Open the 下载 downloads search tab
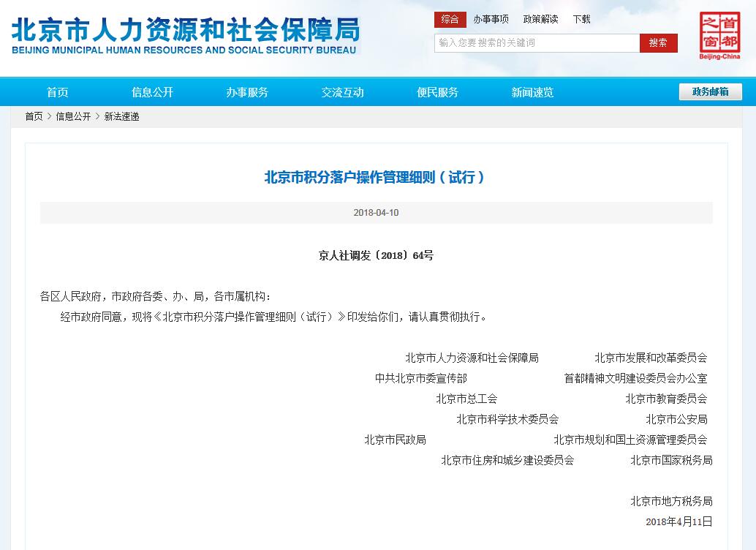 [x=581, y=19]
